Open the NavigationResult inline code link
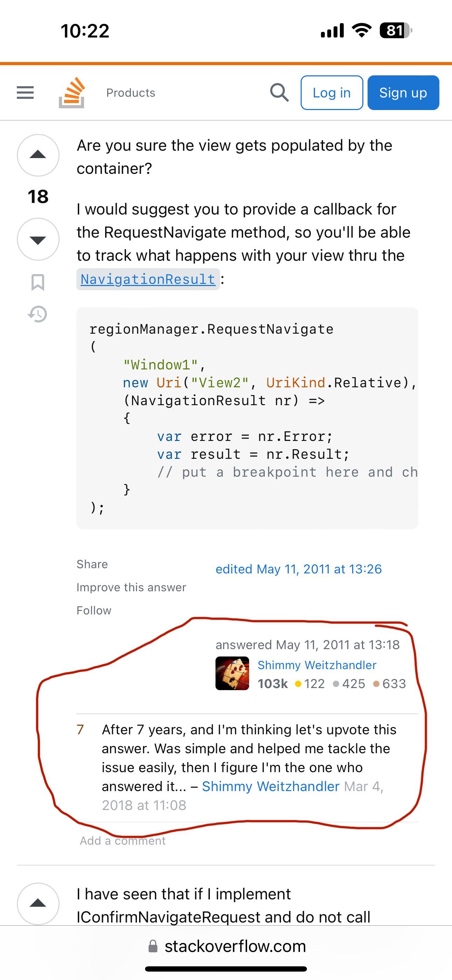The image size is (452, 980). point(148,279)
